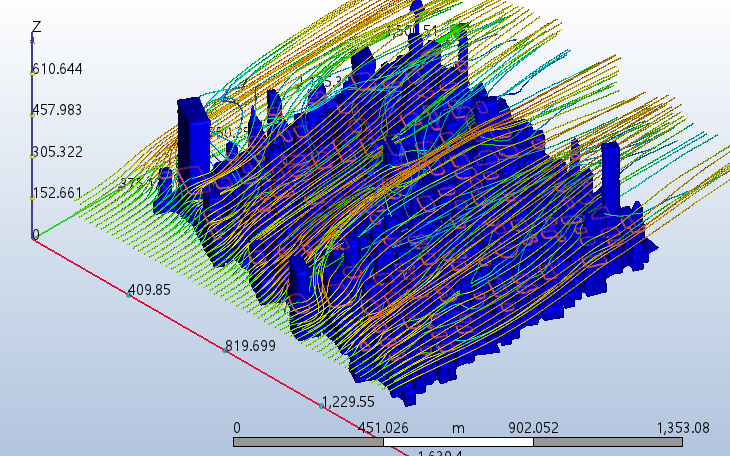The image size is (730, 456).
Task: Click the 819.699 tick label on the red axis
Action: pos(250,346)
